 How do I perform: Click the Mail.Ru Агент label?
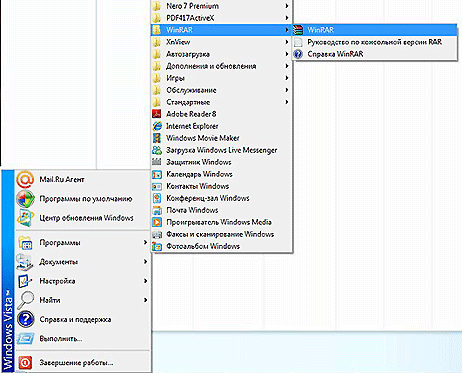click(x=62, y=179)
